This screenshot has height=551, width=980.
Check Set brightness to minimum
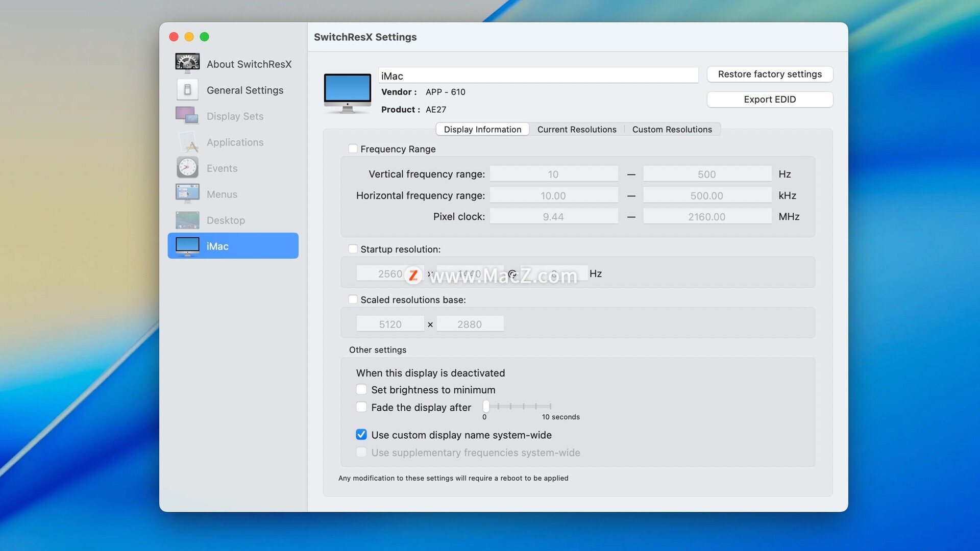coord(361,389)
